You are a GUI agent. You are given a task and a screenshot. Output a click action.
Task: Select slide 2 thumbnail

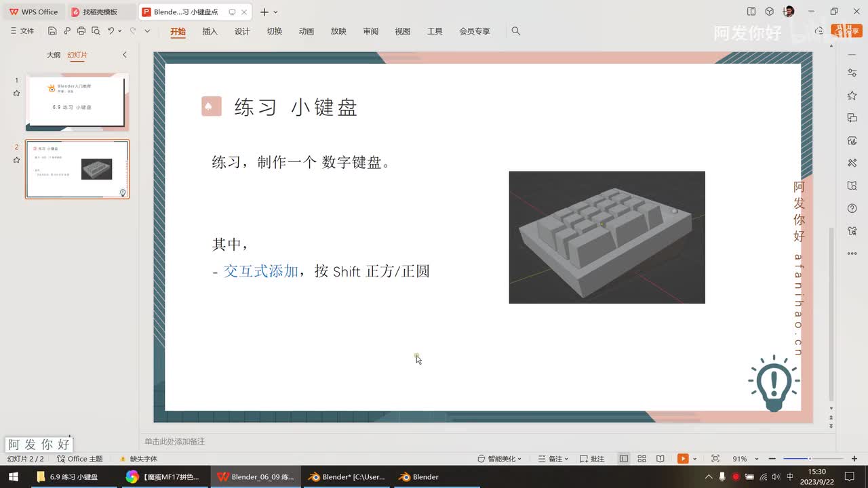pyautogui.click(x=77, y=169)
